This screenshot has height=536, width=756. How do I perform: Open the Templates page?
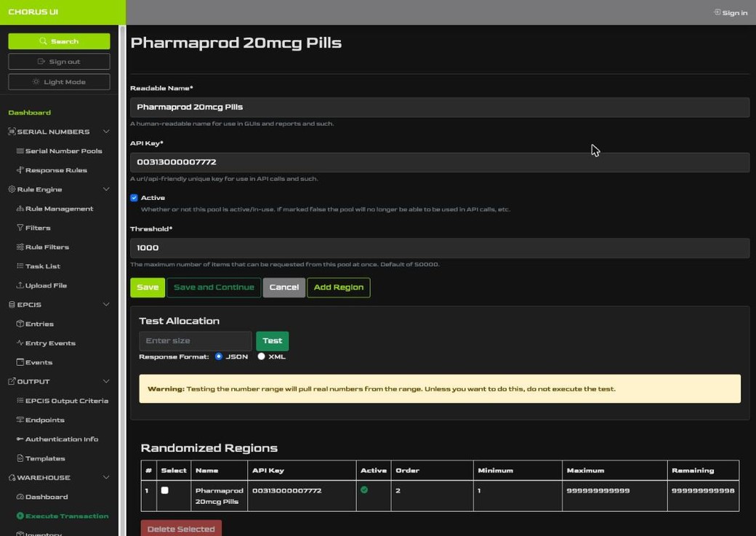pos(45,458)
